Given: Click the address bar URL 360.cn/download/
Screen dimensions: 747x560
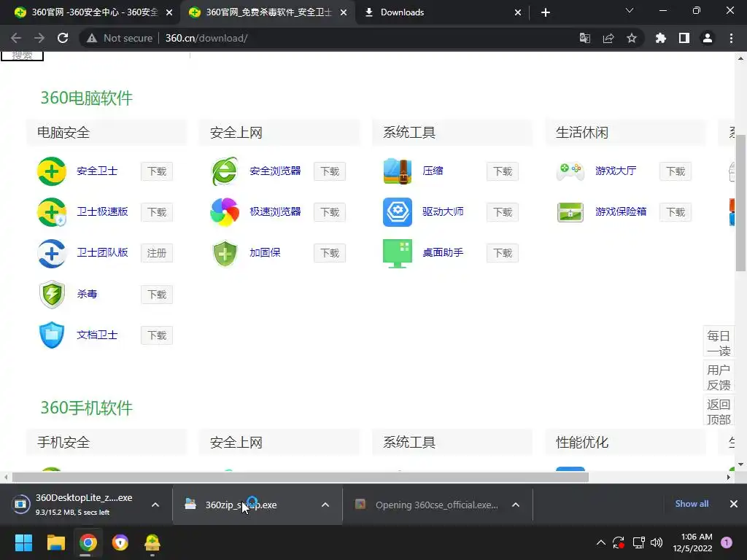Looking at the screenshot, I should [x=206, y=38].
